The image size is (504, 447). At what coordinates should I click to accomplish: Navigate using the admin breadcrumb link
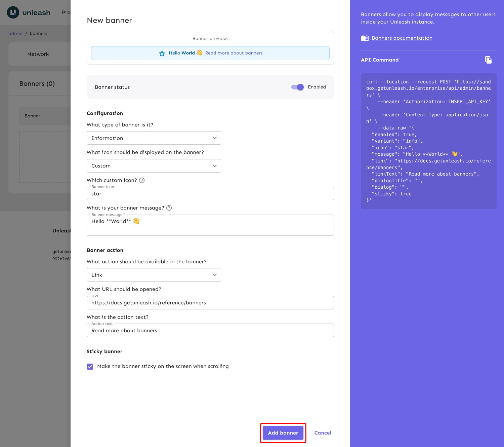[15, 33]
